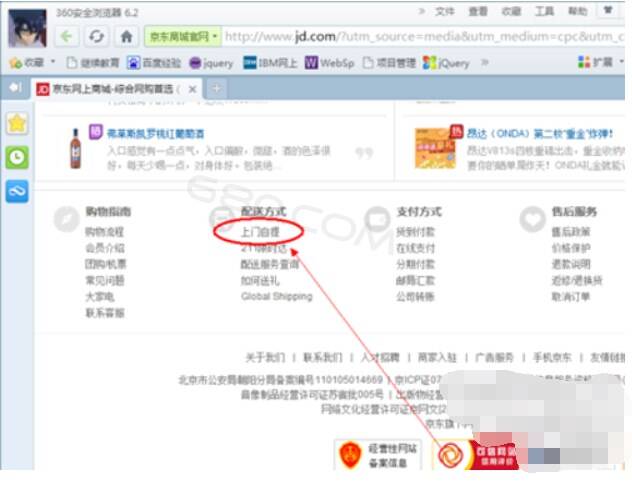This screenshot has height=482, width=632.
Task: Open the 购物流程 footer link
Action: [104, 232]
